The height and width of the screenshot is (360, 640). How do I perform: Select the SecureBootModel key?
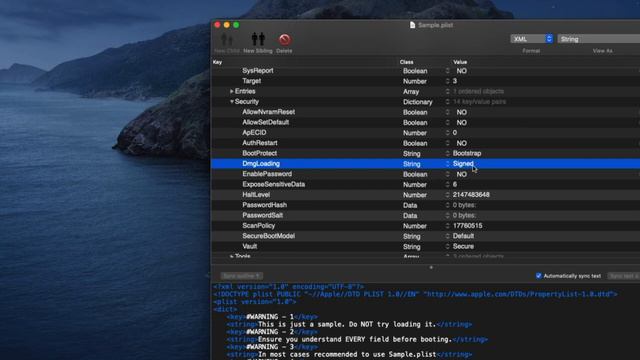pyautogui.click(x=268, y=236)
